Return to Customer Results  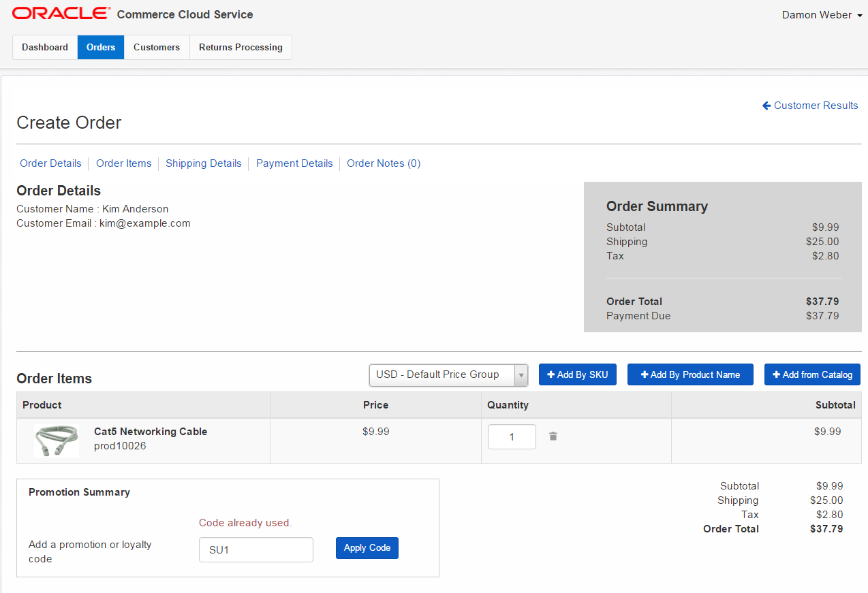tap(810, 106)
